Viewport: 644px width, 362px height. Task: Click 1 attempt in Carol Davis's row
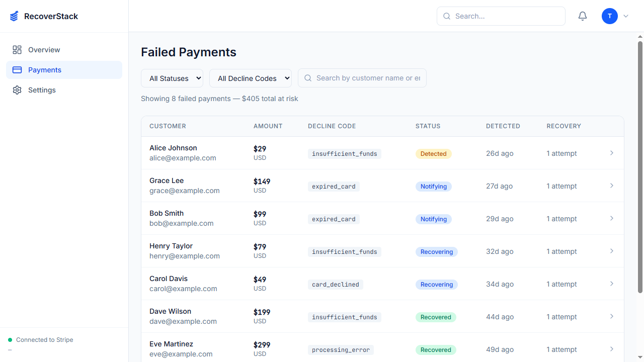pos(562,284)
